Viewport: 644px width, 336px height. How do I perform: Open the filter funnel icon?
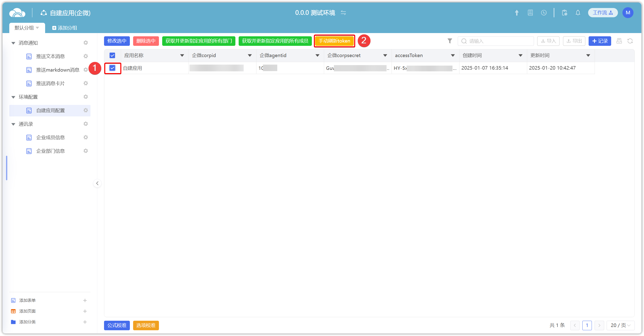(450, 41)
